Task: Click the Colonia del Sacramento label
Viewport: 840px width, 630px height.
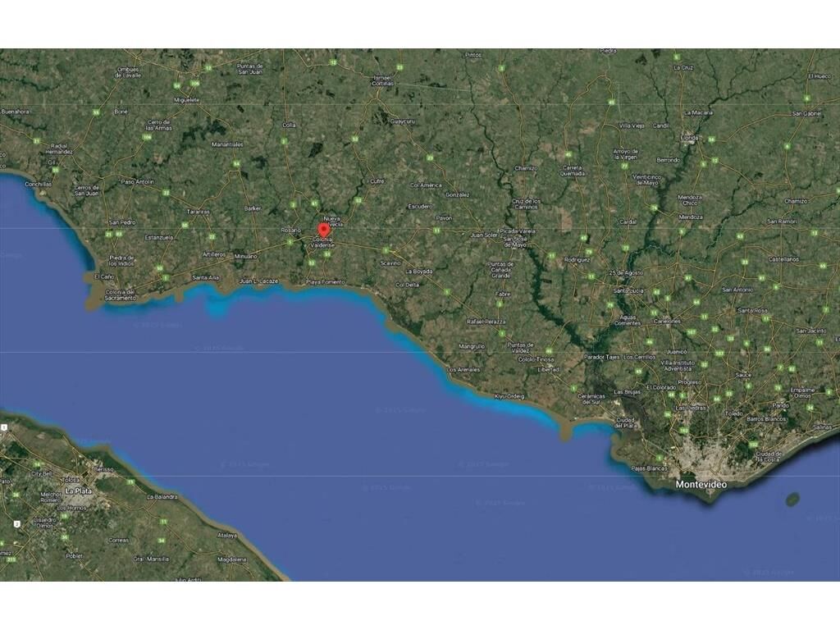Action: tap(121, 294)
